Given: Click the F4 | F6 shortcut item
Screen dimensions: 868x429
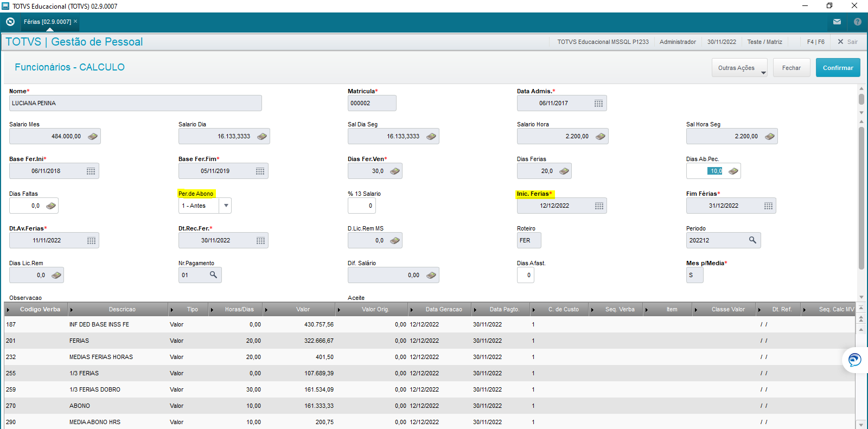Looking at the screenshot, I should click(x=815, y=42).
